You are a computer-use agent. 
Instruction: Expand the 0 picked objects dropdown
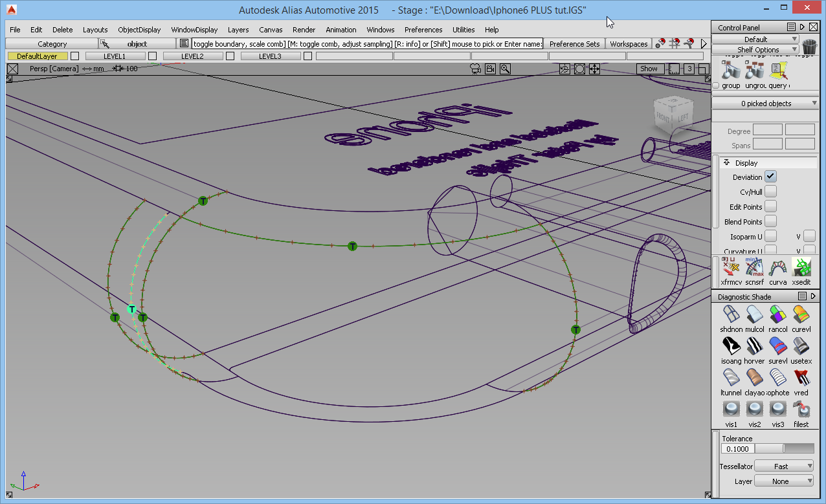(765, 104)
